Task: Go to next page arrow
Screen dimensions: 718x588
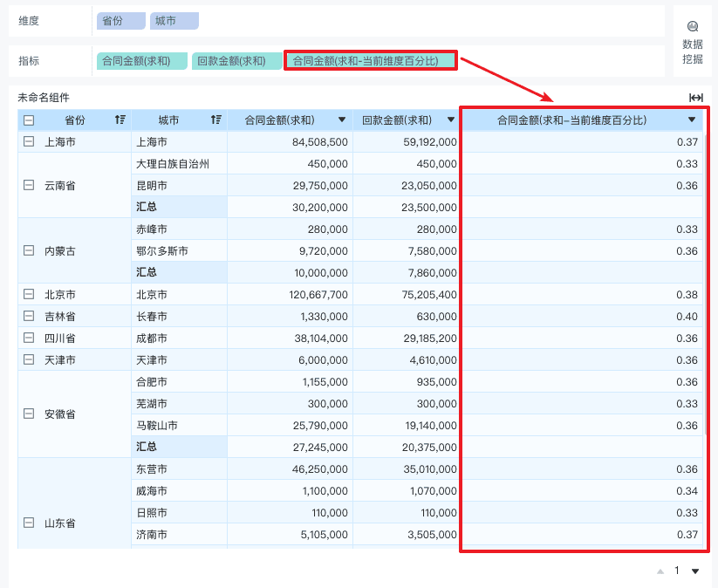Action: tap(695, 571)
